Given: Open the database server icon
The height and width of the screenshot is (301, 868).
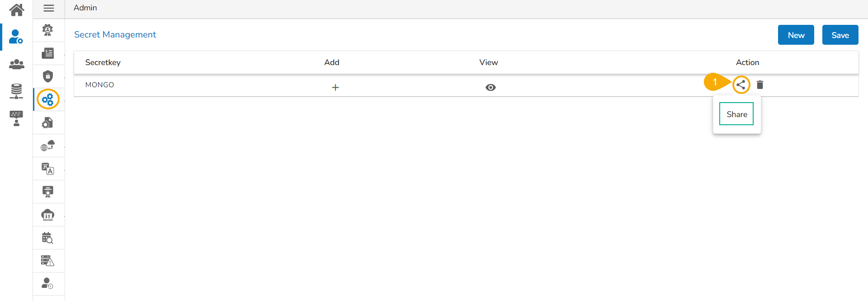Looking at the screenshot, I should pos(16,91).
